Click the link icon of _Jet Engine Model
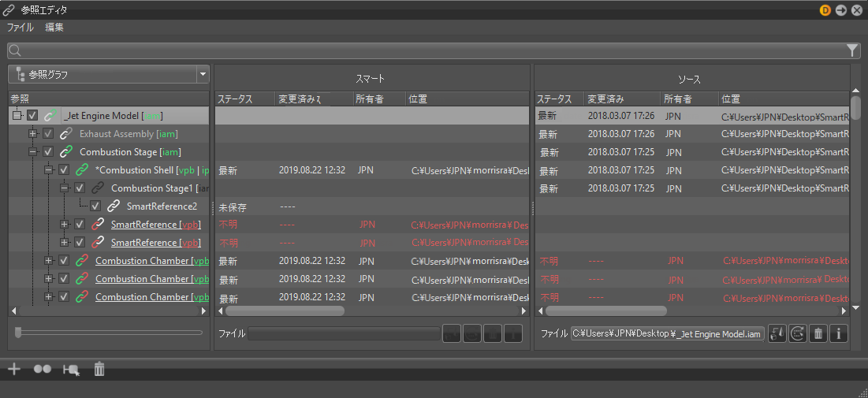The height and width of the screenshot is (398, 868). [x=51, y=116]
